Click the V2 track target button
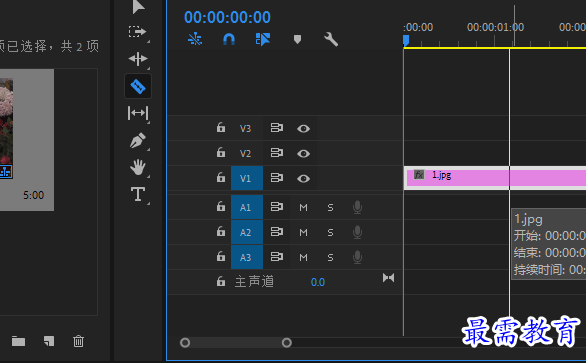586x363 pixels. pos(246,153)
